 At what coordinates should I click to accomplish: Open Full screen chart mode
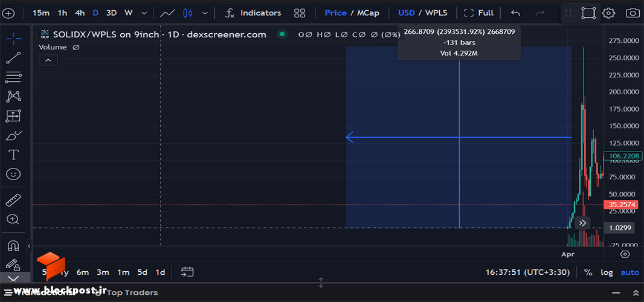pos(478,13)
